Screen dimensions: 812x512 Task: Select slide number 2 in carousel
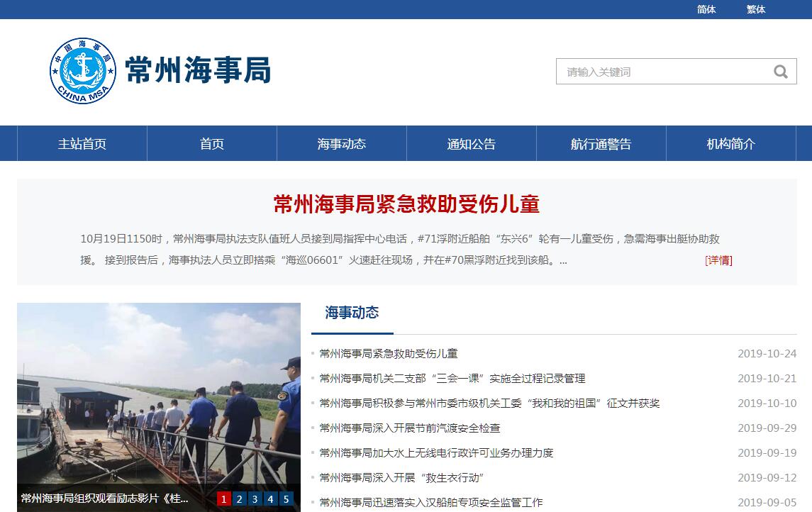[239, 499]
